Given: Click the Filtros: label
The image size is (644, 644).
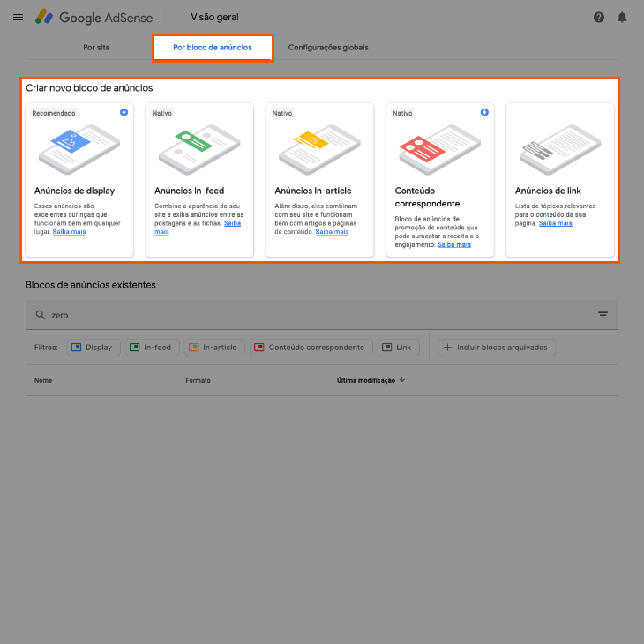Looking at the screenshot, I should click(46, 348).
